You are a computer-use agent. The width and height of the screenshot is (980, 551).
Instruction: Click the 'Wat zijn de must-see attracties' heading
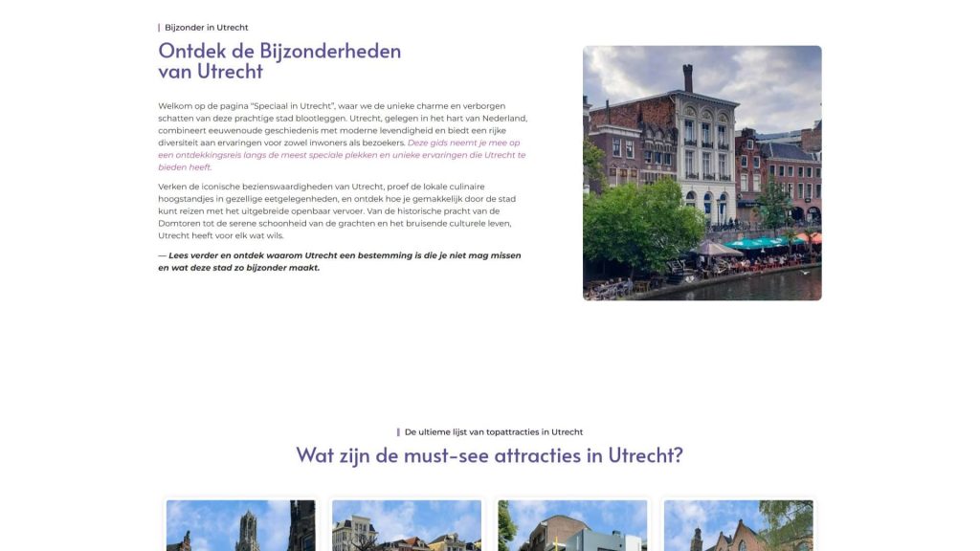(489, 454)
